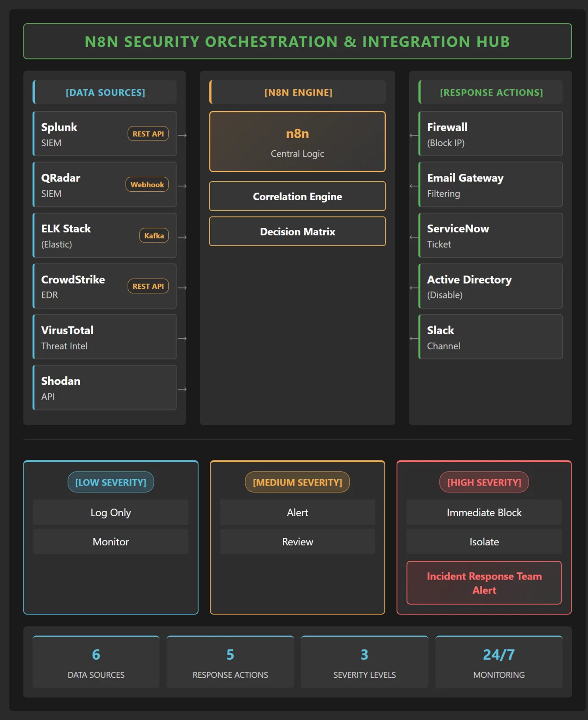
Task: Click the arrow next to VirusTotal
Action: click(182, 338)
